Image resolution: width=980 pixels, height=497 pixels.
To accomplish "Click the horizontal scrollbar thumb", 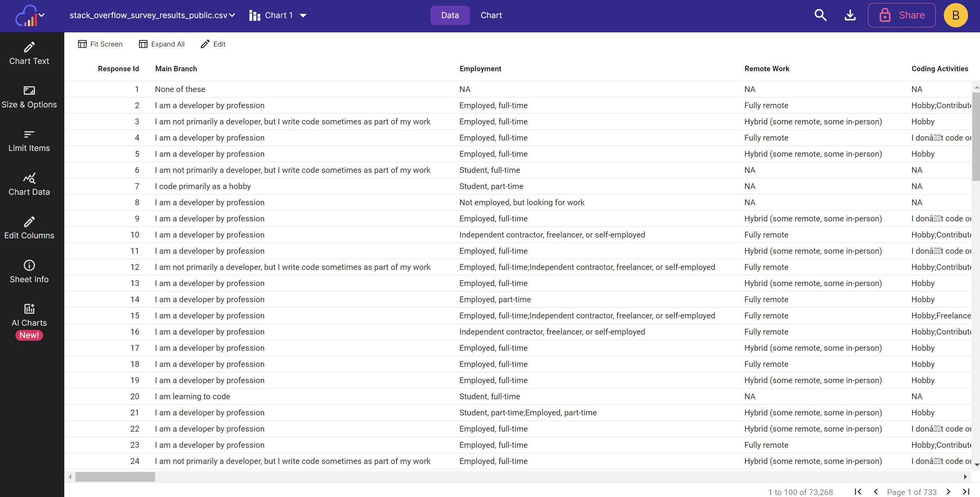I will [115, 477].
